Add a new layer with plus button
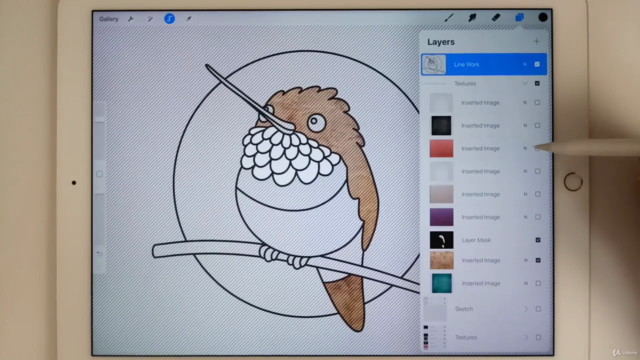The height and width of the screenshot is (360, 640). (x=536, y=42)
